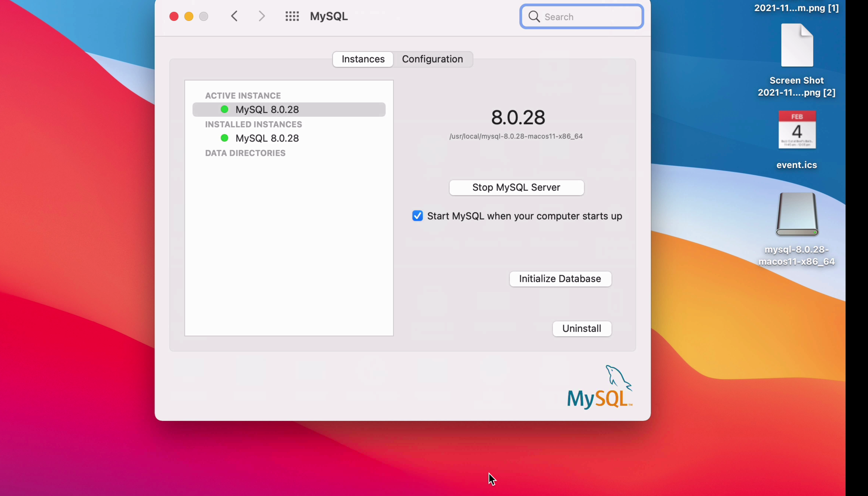868x496 pixels.
Task: Click the back navigation arrow
Action: tap(234, 16)
